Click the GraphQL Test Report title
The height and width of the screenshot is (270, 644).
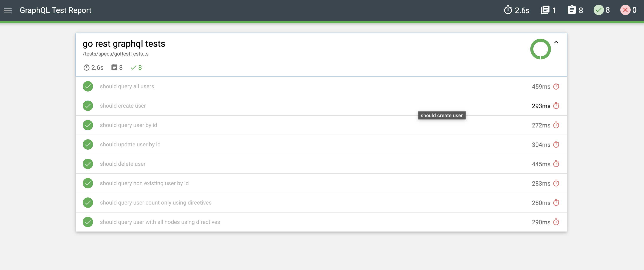coord(56,10)
